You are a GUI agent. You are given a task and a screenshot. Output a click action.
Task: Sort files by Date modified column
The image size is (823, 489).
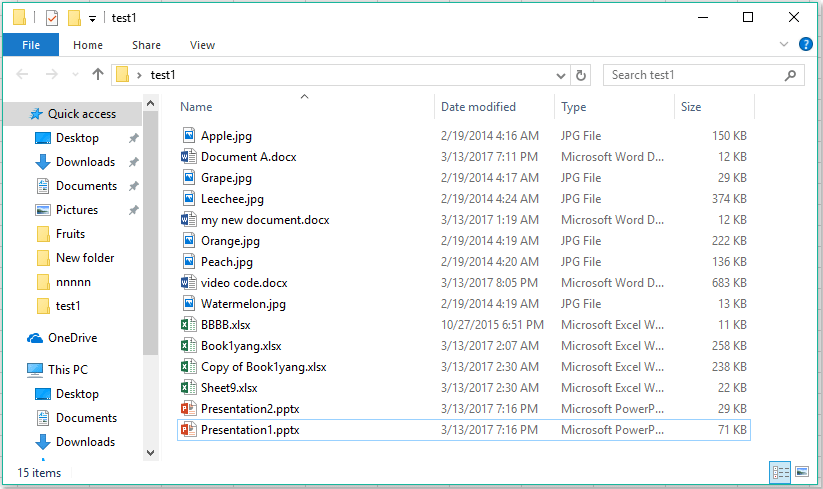[479, 107]
